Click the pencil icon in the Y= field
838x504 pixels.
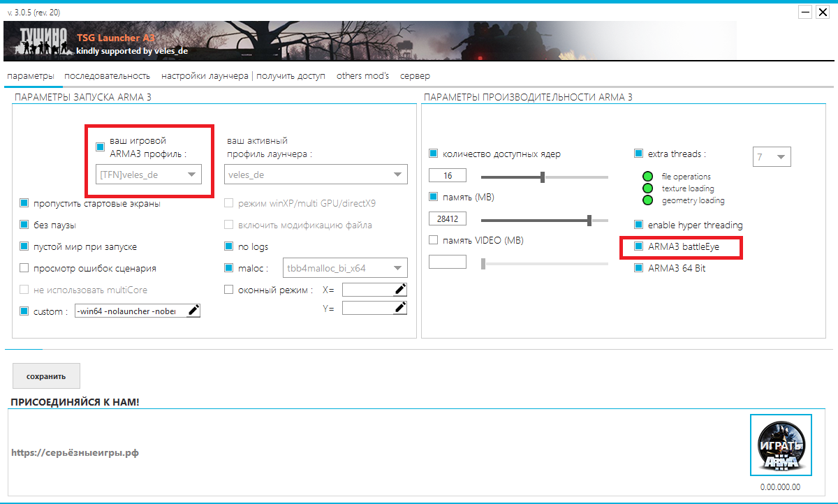pos(400,308)
